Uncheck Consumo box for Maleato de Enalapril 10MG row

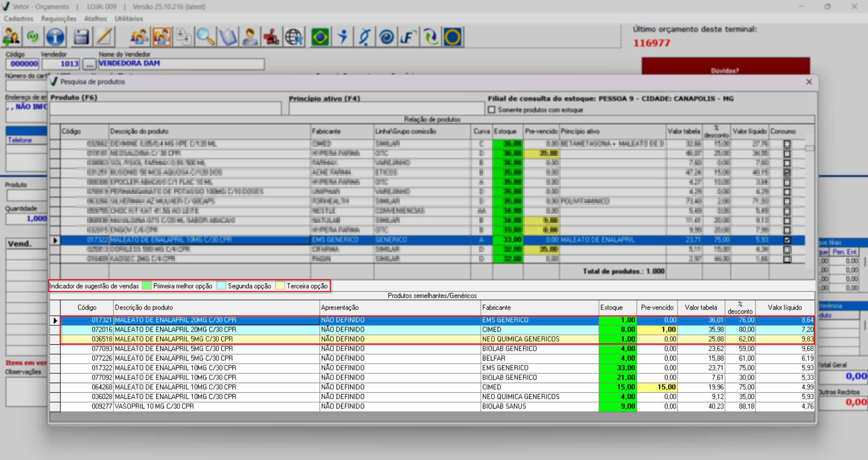[787, 240]
